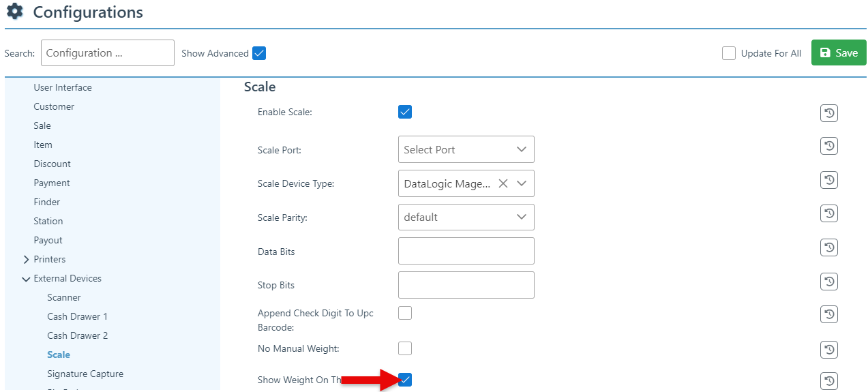Screen dimensions: 868x392
Task: Clear the DataLogic device type selection
Action: [x=503, y=183]
